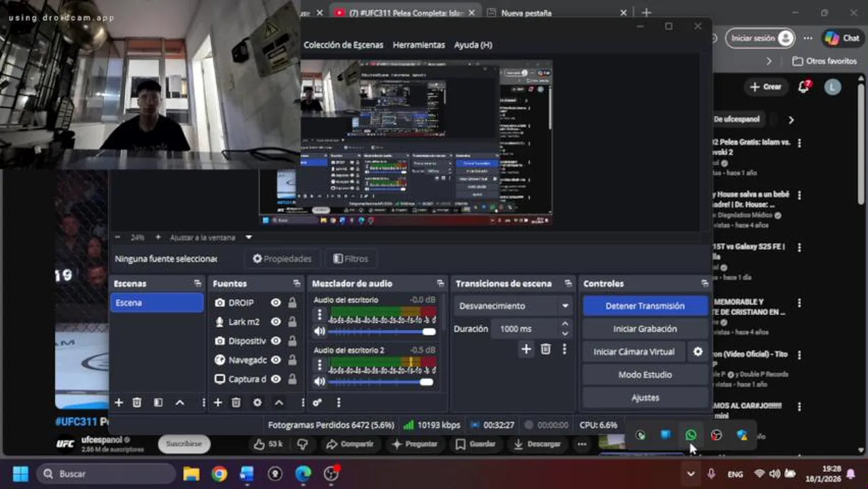Screen dimensions: 868x489
Task: Click the Suscribirse button on YouTube
Action: (184, 444)
